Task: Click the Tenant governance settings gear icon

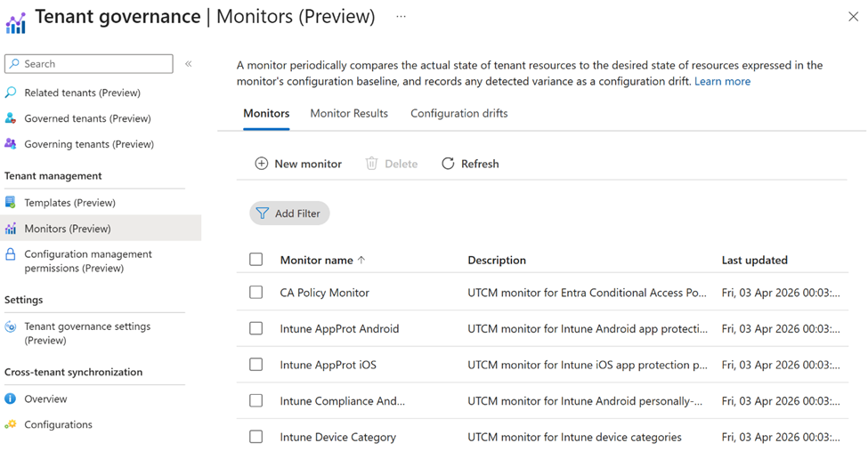Action: (11, 326)
